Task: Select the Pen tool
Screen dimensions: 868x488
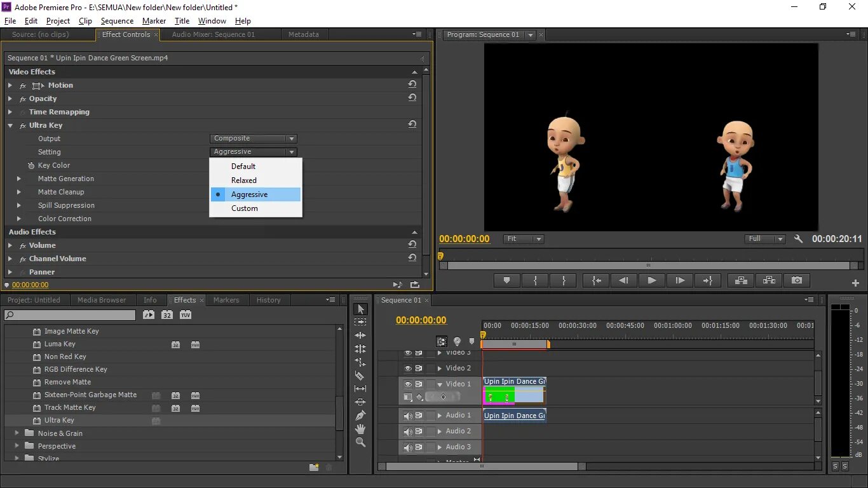Action: [x=360, y=416]
